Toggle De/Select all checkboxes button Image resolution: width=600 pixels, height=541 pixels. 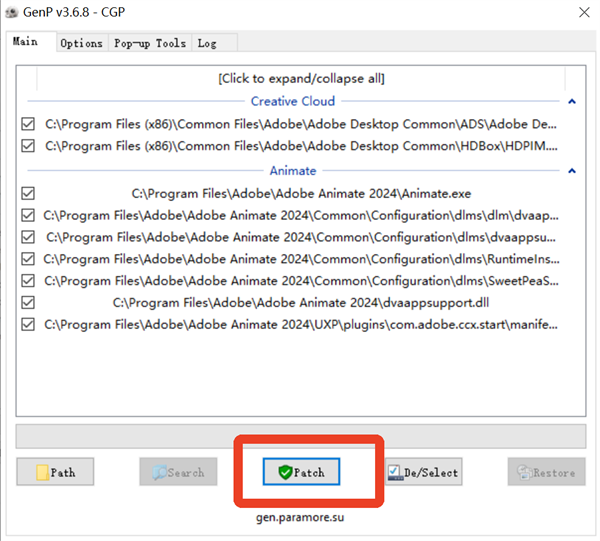(x=424, y=472)
